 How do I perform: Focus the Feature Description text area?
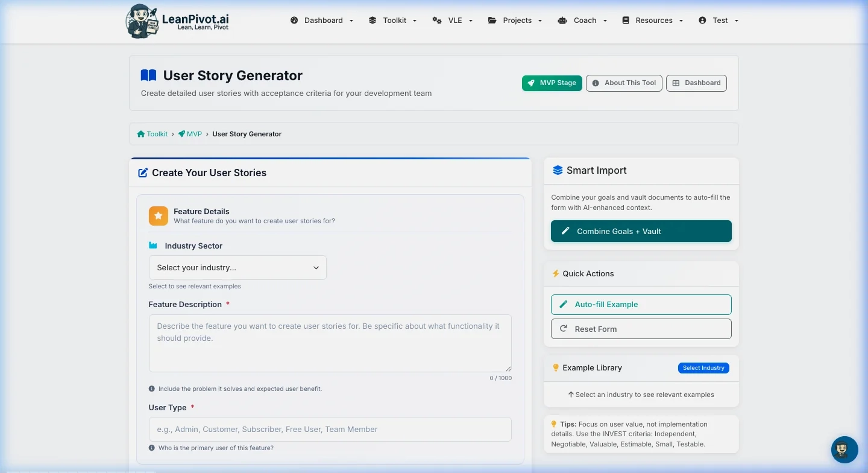tap(330, 343)
